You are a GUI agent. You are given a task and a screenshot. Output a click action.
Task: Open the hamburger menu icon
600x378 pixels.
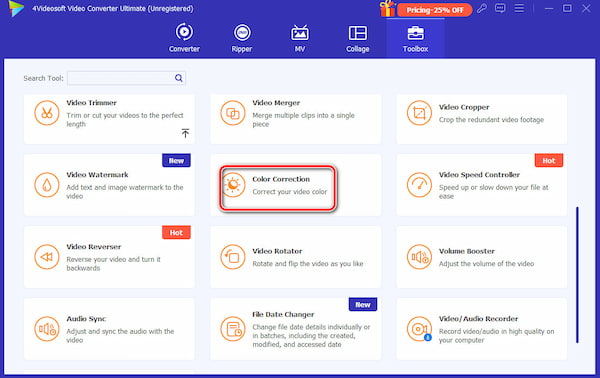(x=519, y=8)
